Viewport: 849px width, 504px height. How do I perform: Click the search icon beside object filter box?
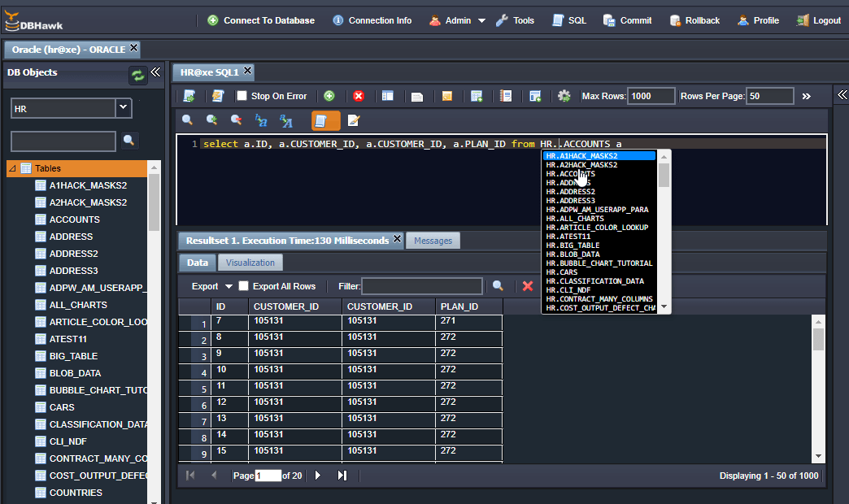point(128,141)
